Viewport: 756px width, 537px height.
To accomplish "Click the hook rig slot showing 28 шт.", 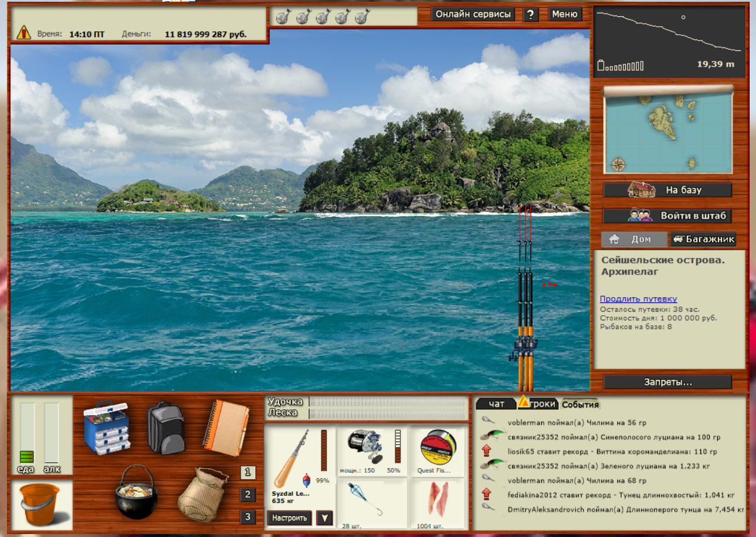I will [x=372, y=504].
